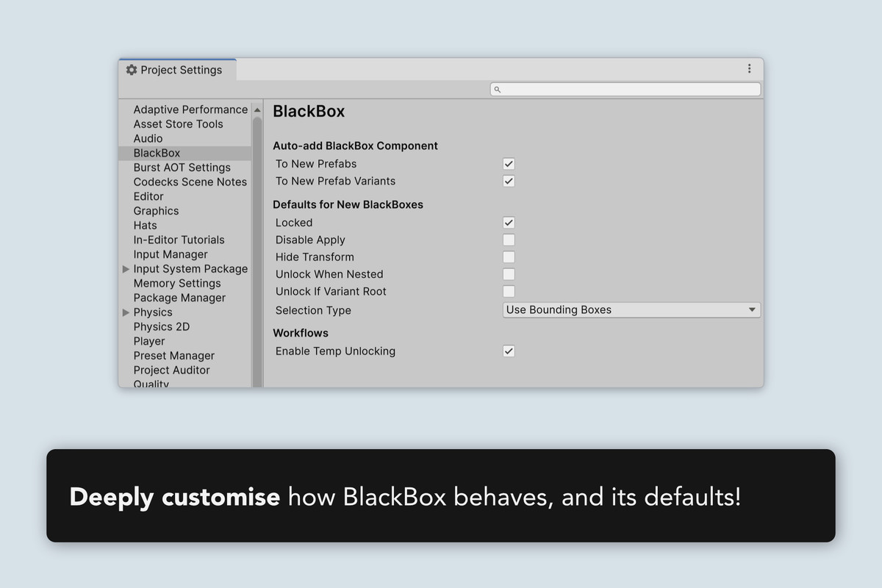Open the Audio settings category
Image resolution: width=882 pixels, height=588 pixels.
148,138
